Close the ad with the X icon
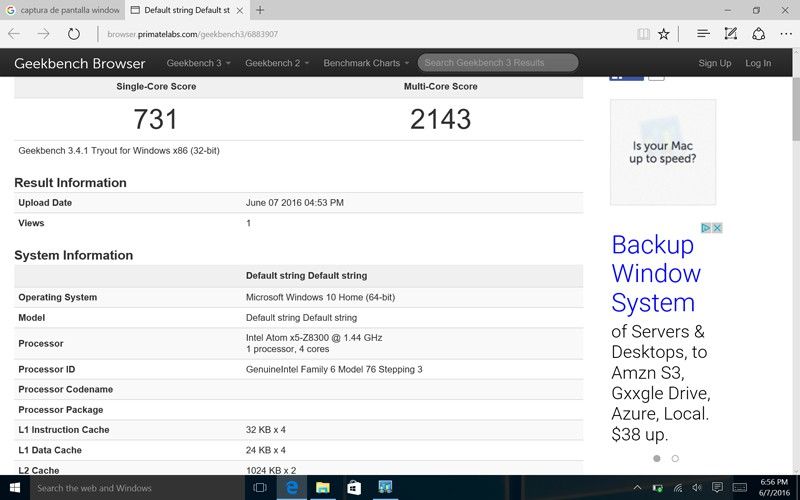 pos(717,228)
